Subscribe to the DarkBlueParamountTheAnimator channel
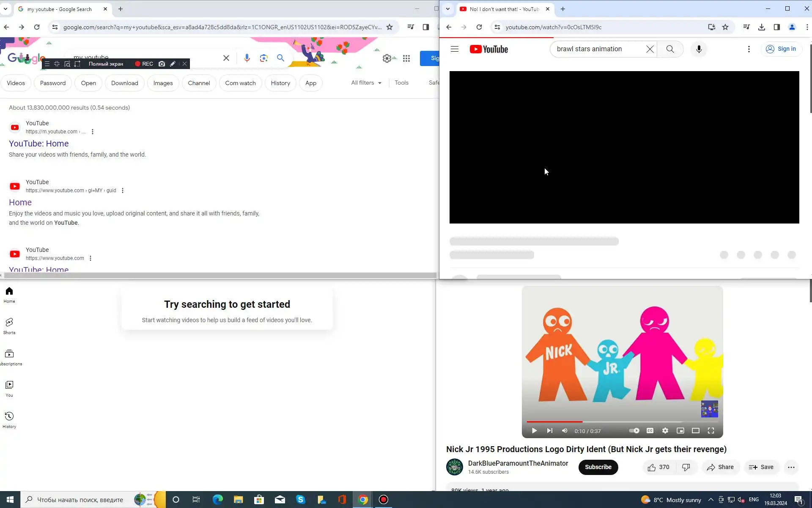 pos(598,467)
